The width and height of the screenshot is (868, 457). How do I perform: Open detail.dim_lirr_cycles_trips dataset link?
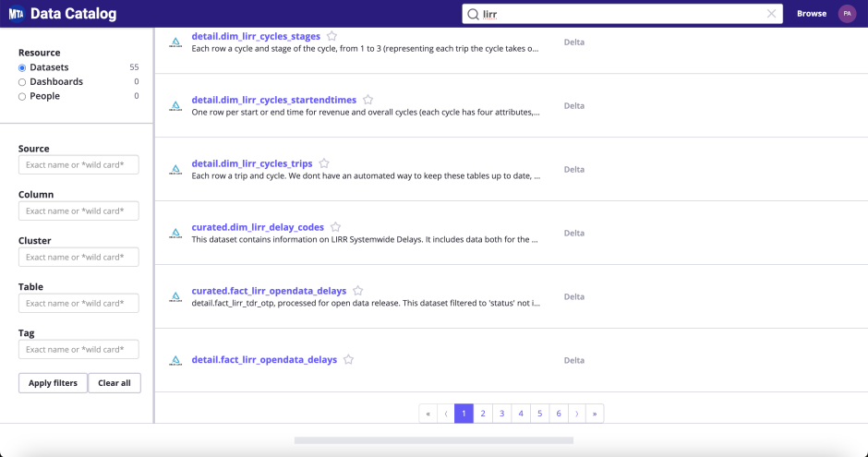(x=252, y=163)
